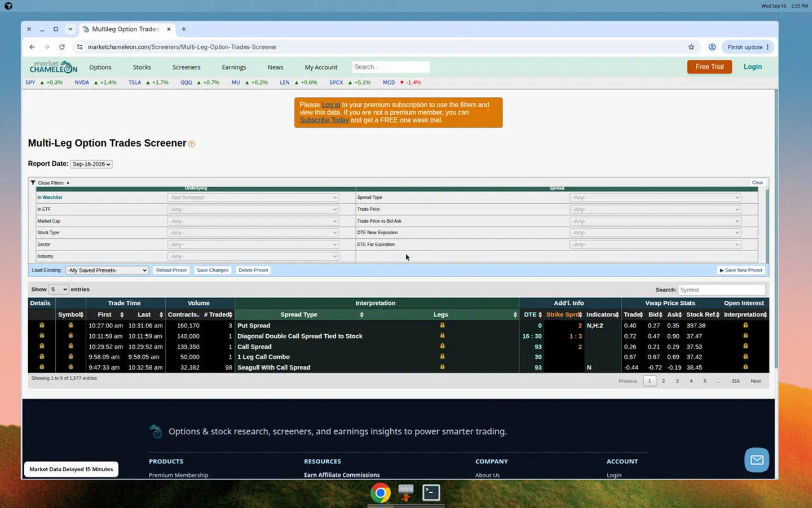Open the Chrome profile icon
Screen dimensions: 812x508
pos(712,47)
